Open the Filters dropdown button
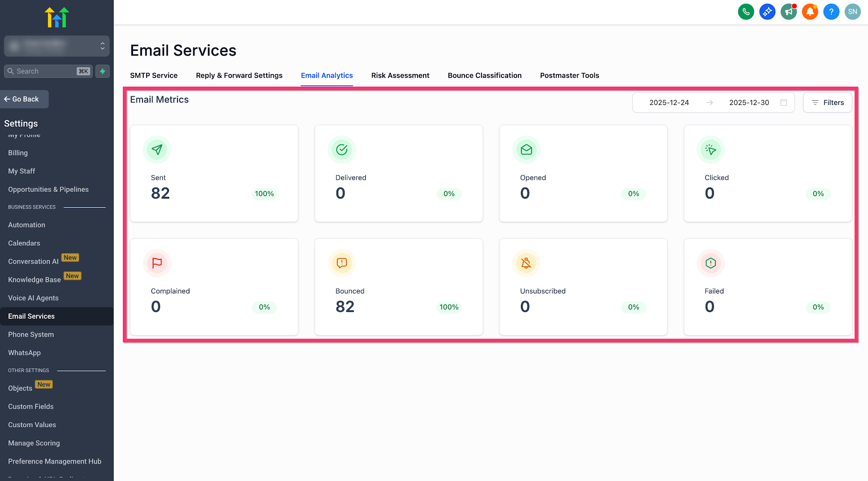868x481 pixels. coord(827,102)
